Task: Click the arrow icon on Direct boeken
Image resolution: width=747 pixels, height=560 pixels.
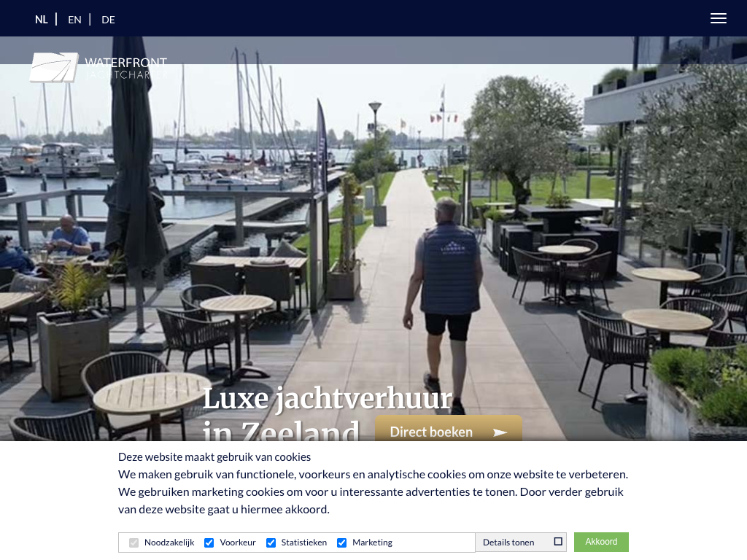Action: point(500,432)
